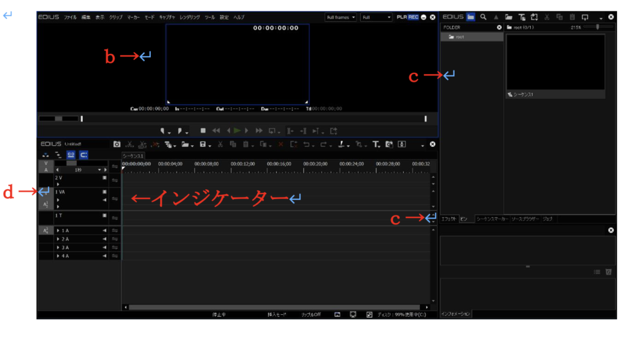The height and width of the screenshot is (338, 644).
Task: Click the save project icon
Action: 203,144
